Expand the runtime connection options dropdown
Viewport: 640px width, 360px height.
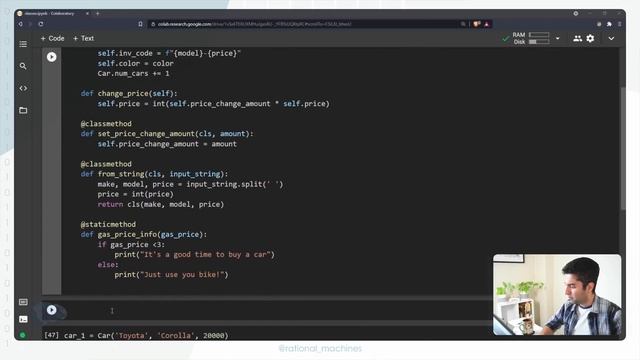coord(558,38)
